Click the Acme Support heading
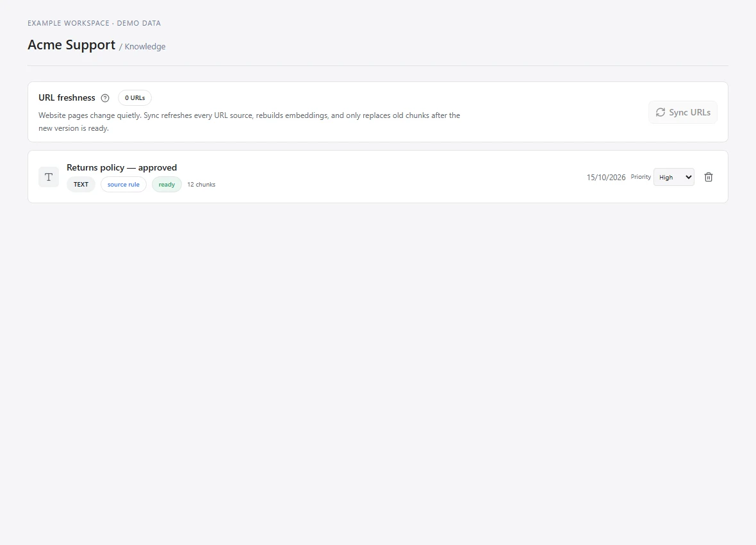The image size is (756, 545). (71, 44)
